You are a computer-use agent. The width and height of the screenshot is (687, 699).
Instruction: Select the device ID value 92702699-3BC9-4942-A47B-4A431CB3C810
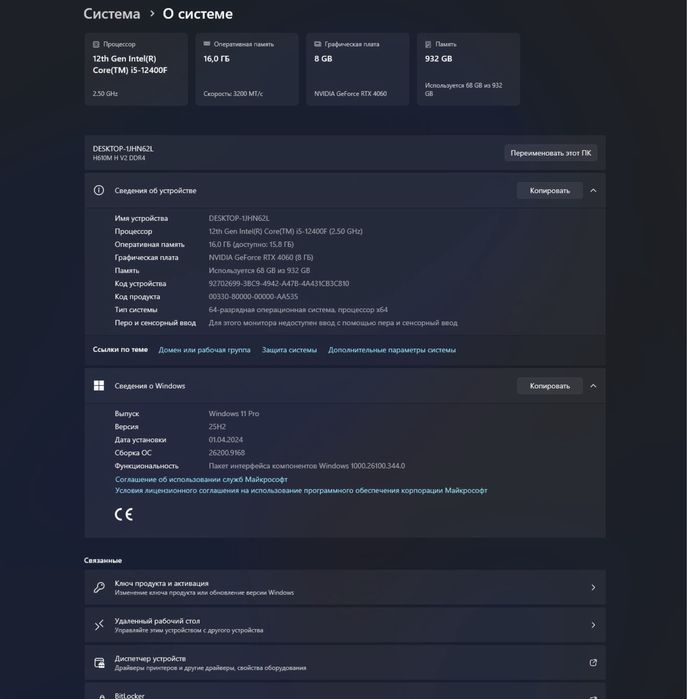279,284
